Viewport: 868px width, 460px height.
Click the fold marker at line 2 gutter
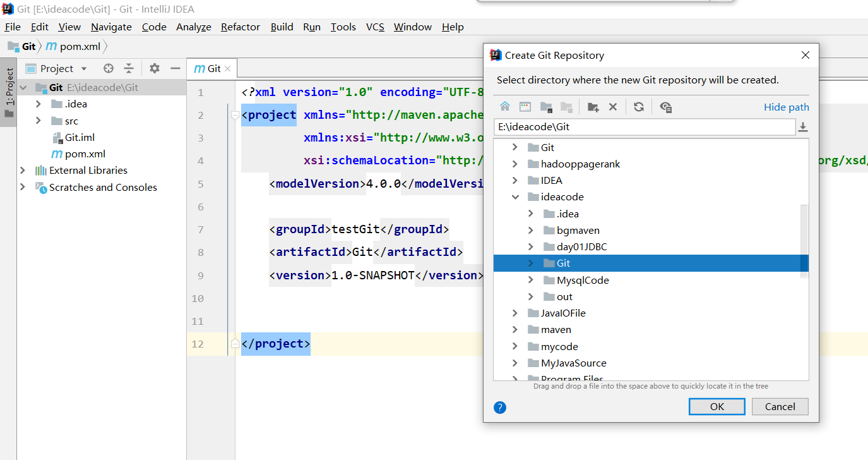point(235,115)
